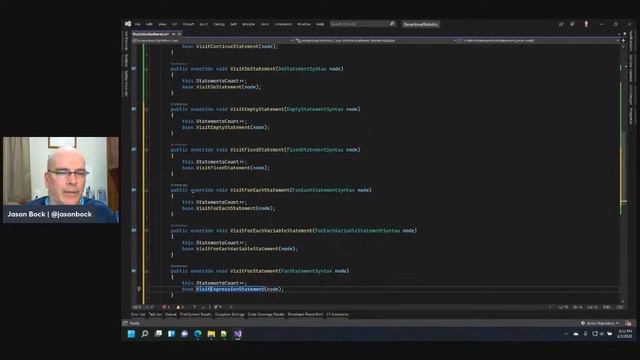Open the Find Symbol Results tab
640x360 pixels.
click(x=196, y=315)
